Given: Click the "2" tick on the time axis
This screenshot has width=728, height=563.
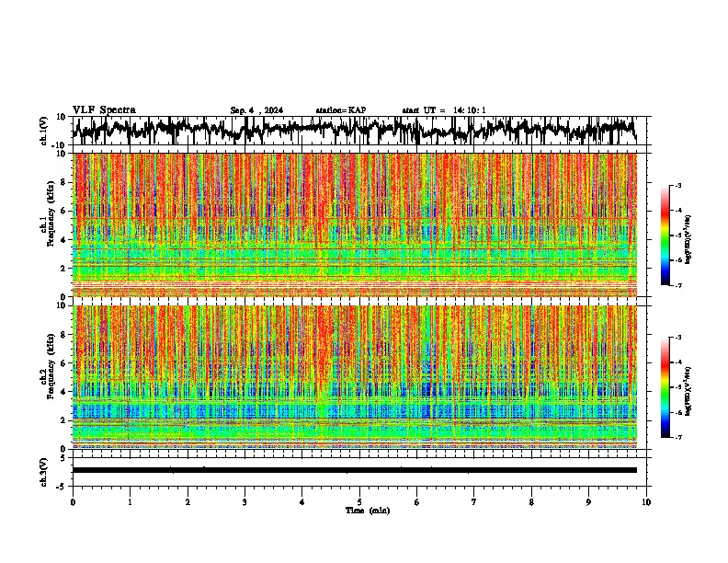Looking at the screenshot, I should click(x=188, y=502).
